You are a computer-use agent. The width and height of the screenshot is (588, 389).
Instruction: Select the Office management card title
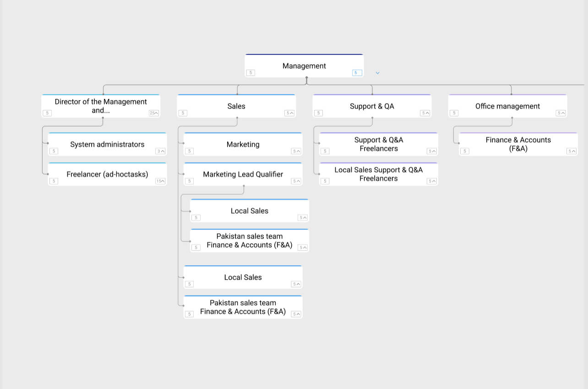coord(507,106)
